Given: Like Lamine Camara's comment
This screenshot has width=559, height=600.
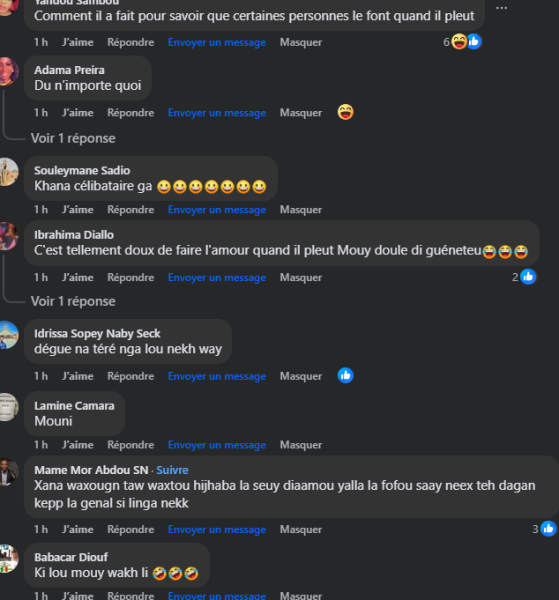Looking at the screenshot, I should [x=78, y=445].
